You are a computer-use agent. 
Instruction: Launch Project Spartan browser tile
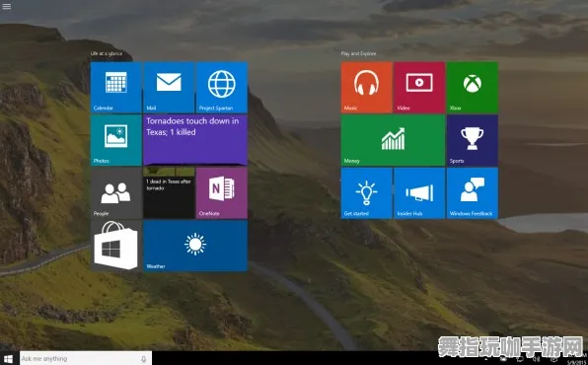[222, 88]
